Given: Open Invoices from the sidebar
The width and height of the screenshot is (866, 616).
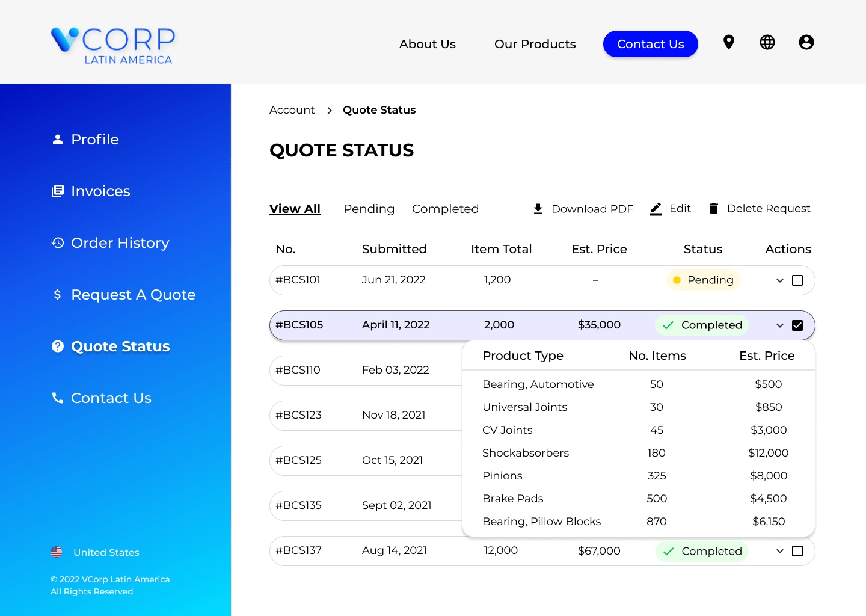Looking at the screenshot, I should [100, 191].
